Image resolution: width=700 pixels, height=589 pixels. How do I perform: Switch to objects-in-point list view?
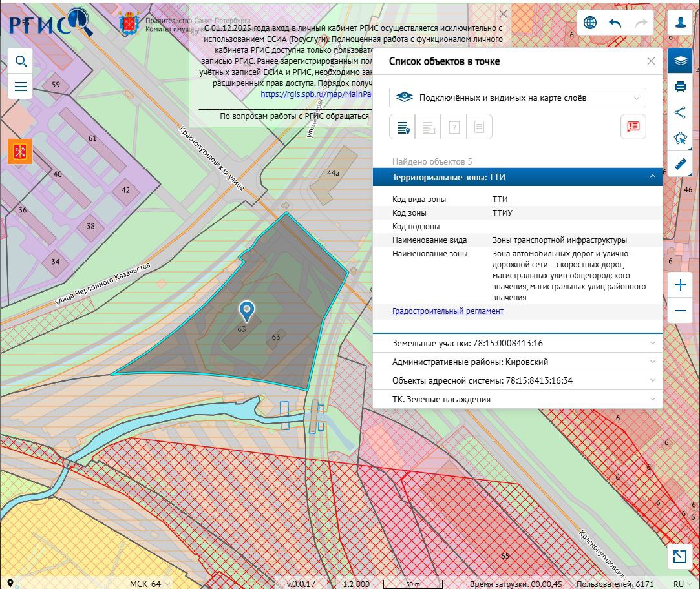(403, 127)
